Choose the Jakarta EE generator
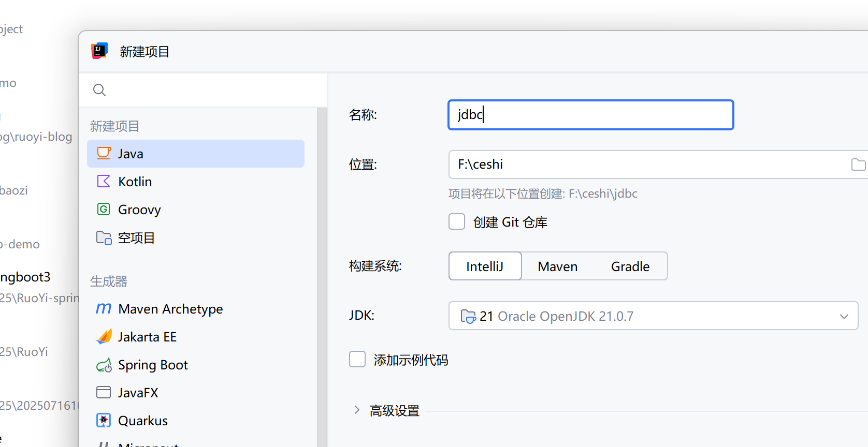 point(196,337)
